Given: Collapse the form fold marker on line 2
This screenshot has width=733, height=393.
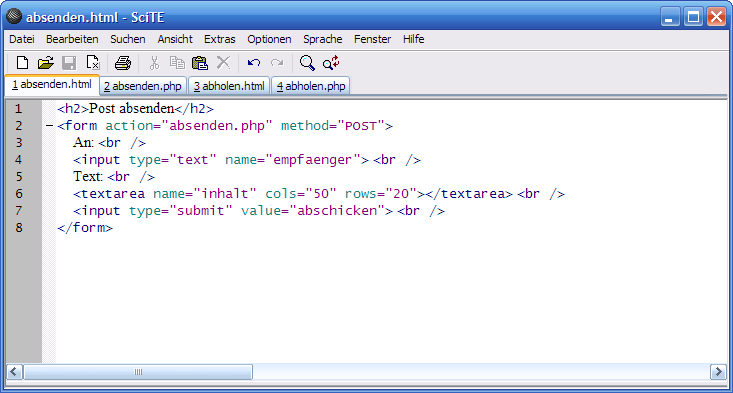Looking at the screenshot, I should pos(50,125).
